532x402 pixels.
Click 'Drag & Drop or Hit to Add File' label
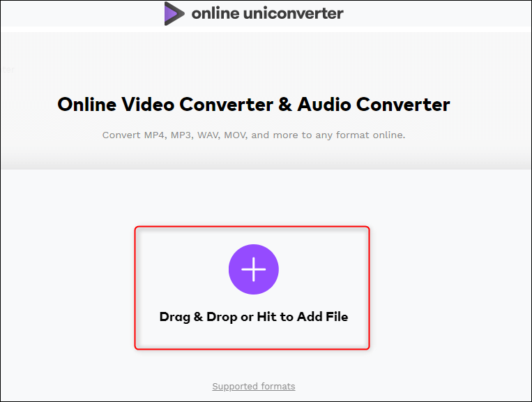(254, 317)
